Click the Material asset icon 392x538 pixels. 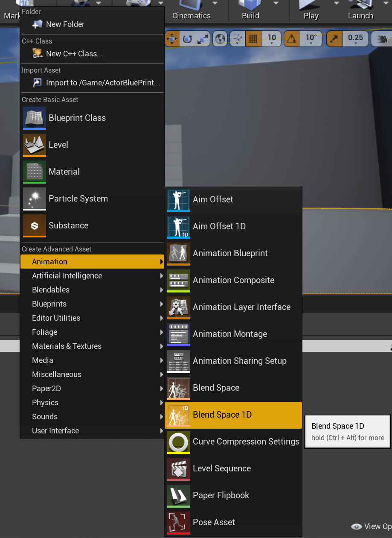coord(35,172)
